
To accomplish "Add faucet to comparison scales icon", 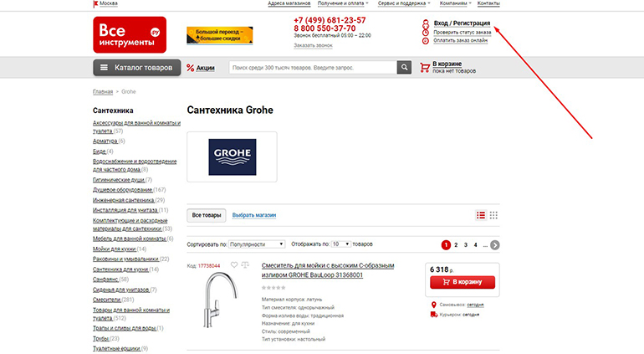I will (245, 265).
